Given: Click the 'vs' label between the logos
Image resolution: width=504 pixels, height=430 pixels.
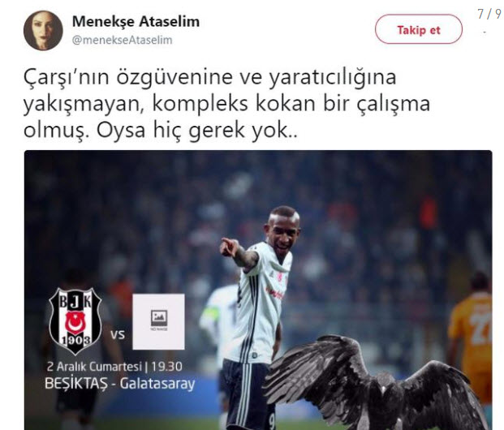Looking at the screenshot, I should [x=118, y=335].
